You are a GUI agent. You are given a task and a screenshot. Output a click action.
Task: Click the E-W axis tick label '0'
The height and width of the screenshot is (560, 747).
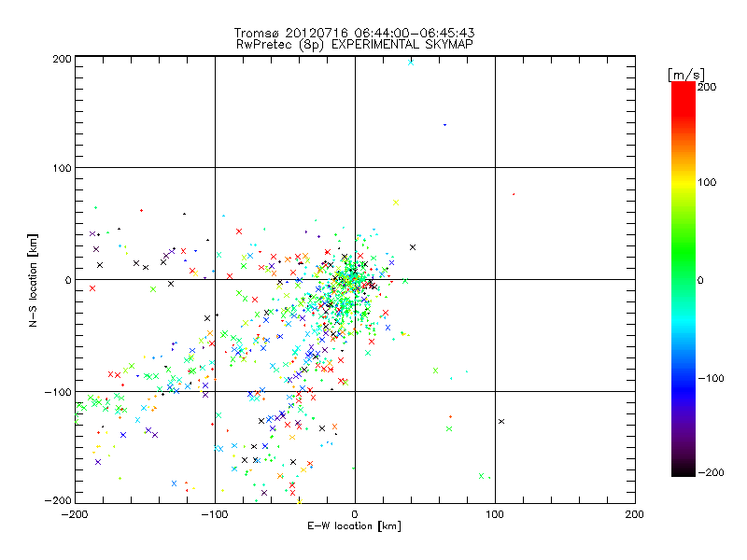[355, 514]
